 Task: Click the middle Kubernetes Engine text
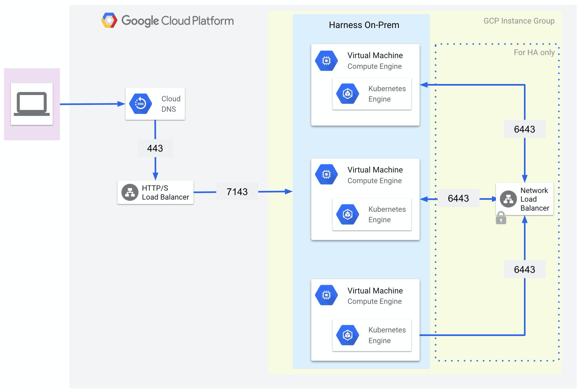(x=387, y=214)
